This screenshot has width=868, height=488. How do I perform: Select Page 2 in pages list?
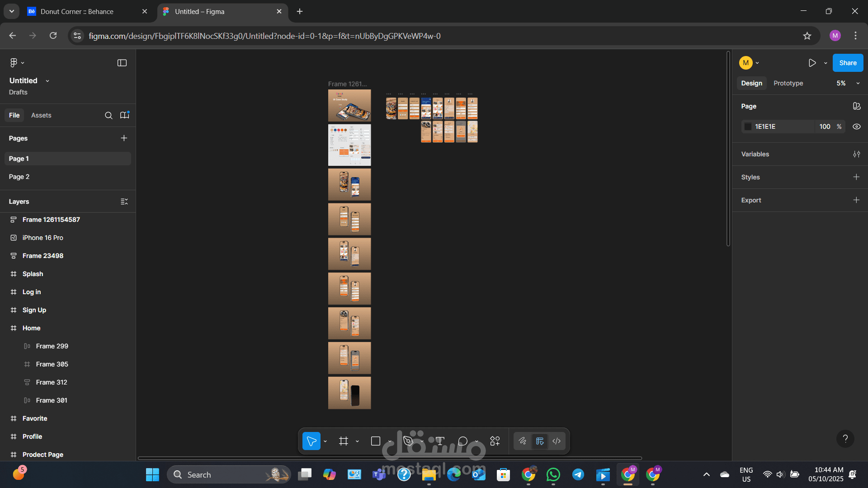pyautogui.click(x=19, y=177)
